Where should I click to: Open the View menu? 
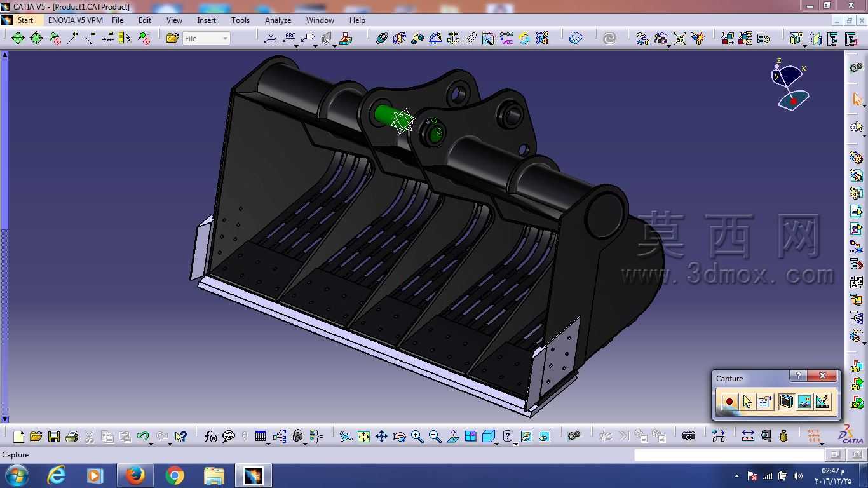point(174,20)
